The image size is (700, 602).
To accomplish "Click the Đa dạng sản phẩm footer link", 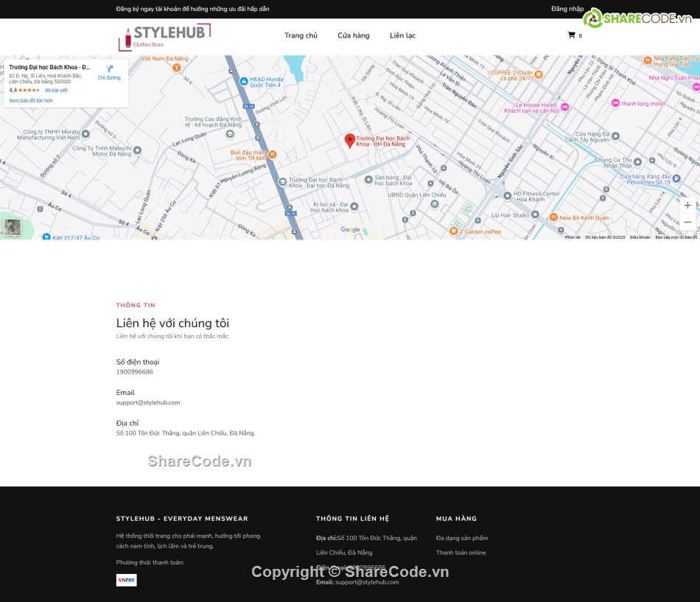I will click(x=462, y=538).
